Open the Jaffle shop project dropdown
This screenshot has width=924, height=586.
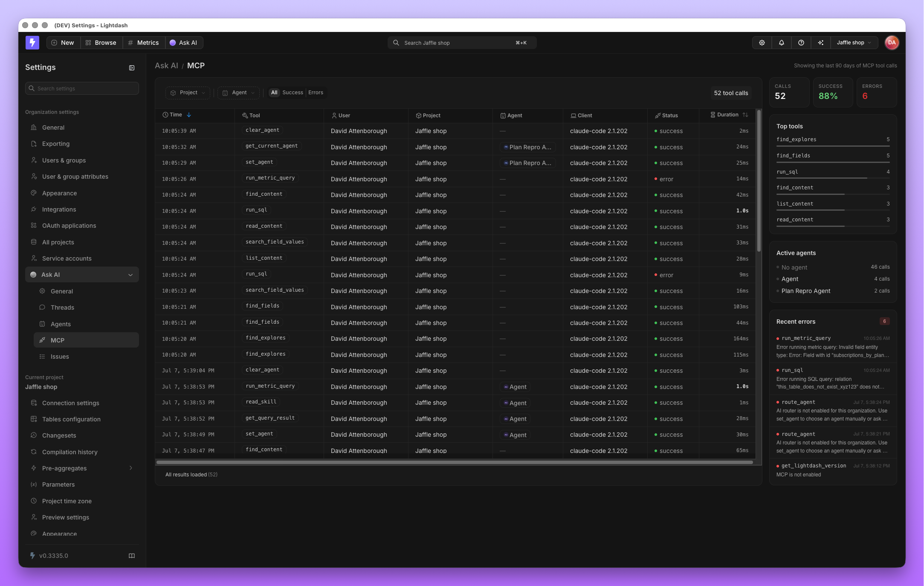(x=854, y=43)
